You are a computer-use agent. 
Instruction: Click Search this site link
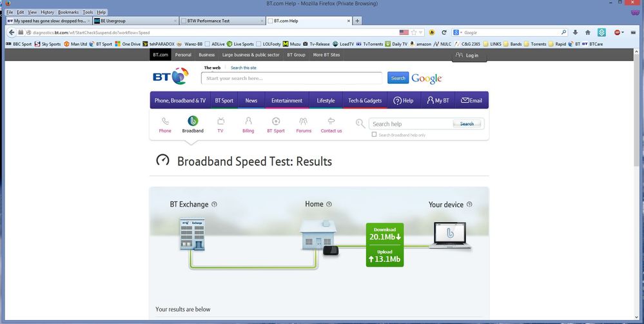[x=244, y=68]
